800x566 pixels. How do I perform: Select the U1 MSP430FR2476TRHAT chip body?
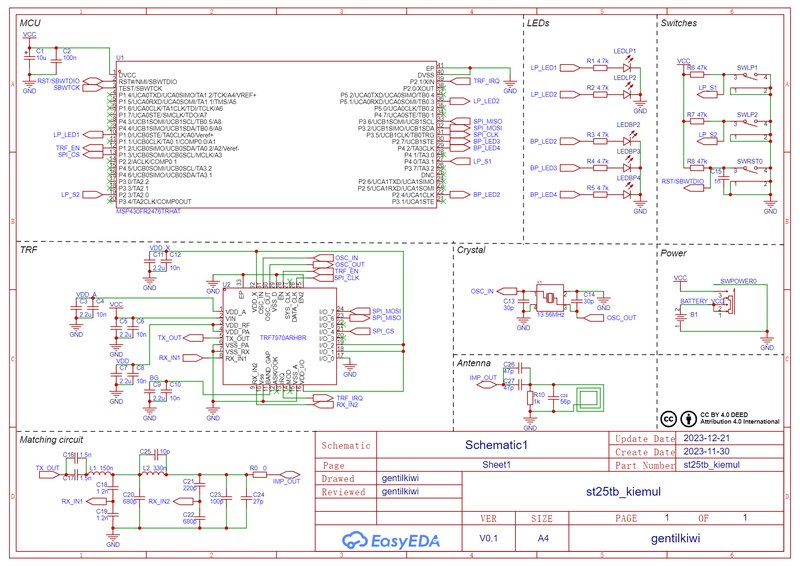(x=276, y=135)
